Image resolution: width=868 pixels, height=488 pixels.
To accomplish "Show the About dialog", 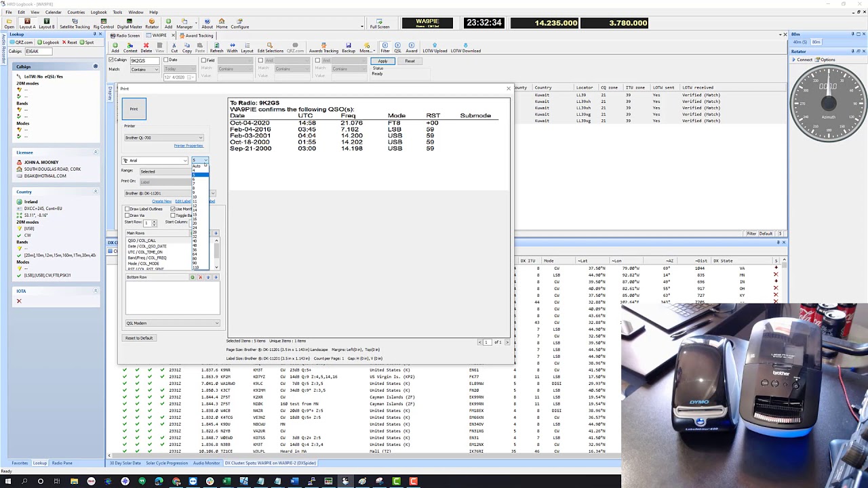I will [207, 24].
